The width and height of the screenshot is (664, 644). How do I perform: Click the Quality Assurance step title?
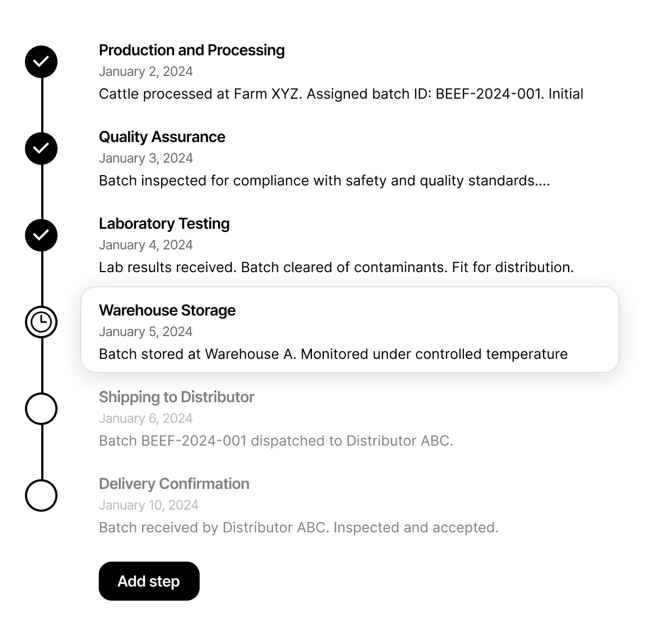[x=162, y=137]
